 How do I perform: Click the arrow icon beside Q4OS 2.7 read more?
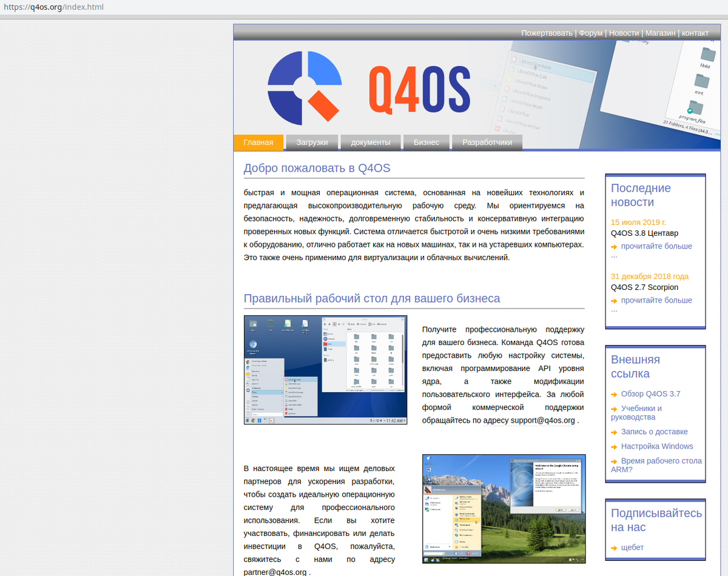point(615,301)
